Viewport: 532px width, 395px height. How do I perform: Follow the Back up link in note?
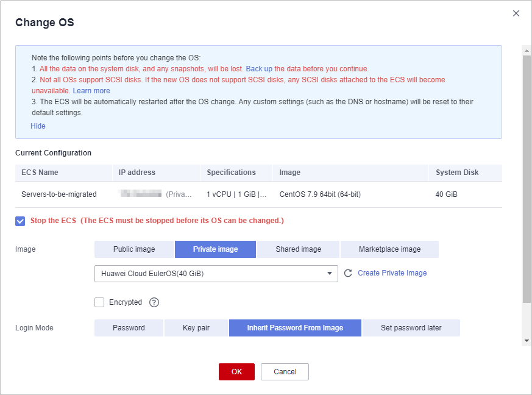(x=259, y=69)
